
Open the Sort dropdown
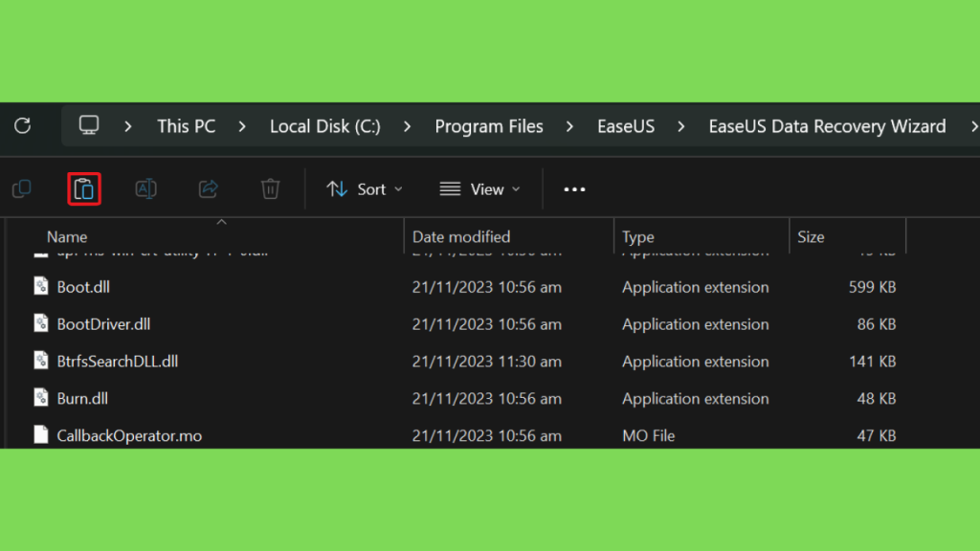(x=365, y=189)
